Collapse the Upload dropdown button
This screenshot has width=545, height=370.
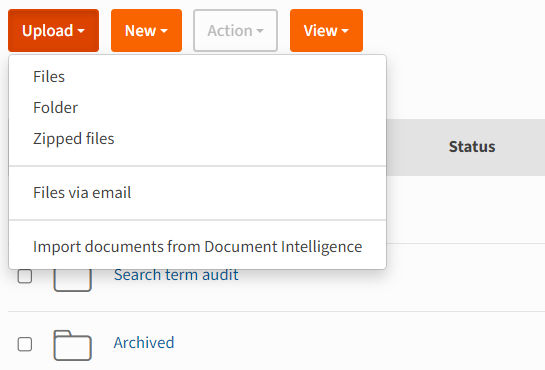click(54, 31)
